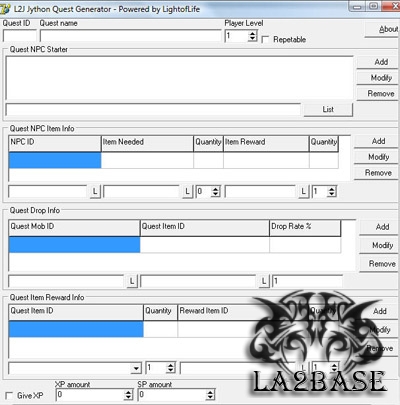Select the highlighted NPC ID cell
Image resolution: width=400 pixels, height=405 pixels.
pyautogui.click(x=55, y=160)
